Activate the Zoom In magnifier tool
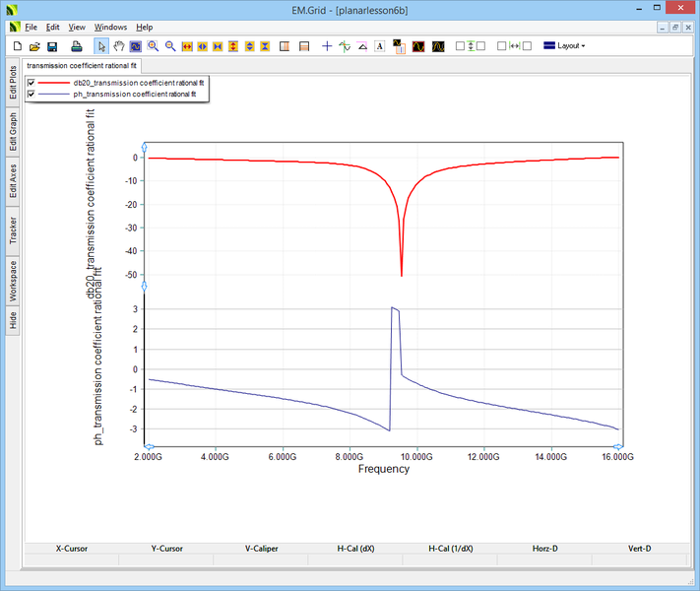Screen dimensions: 700x591 coord(153,46)
